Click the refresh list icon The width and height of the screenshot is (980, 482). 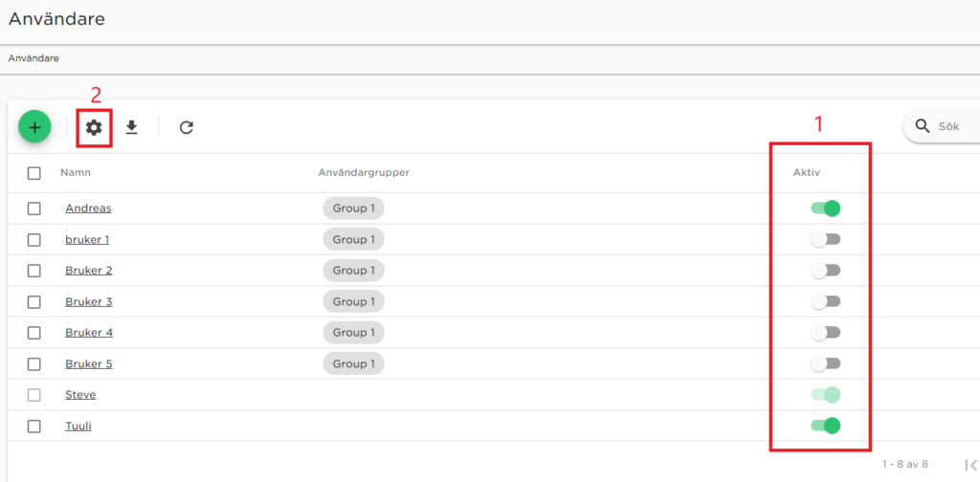click(x=187, y=127)
